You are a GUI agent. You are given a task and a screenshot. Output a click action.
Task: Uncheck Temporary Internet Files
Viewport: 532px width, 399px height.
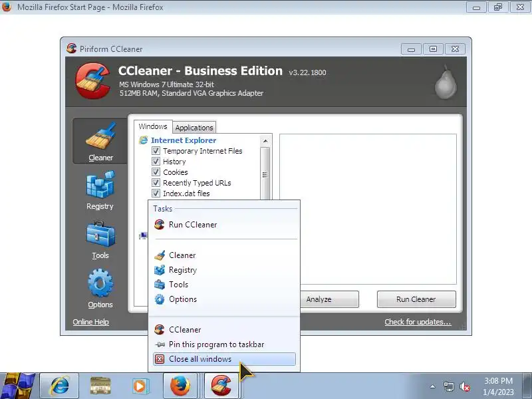pyautogui.click(x=156, y=151)
